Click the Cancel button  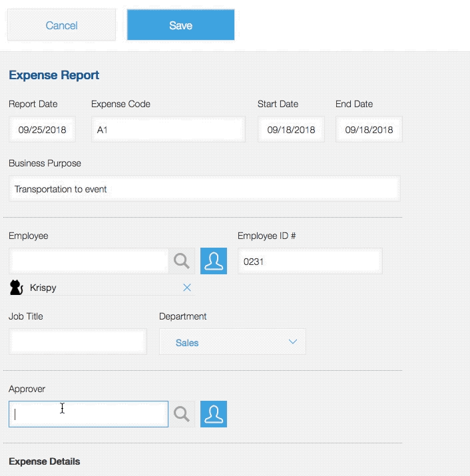(61, 25)
